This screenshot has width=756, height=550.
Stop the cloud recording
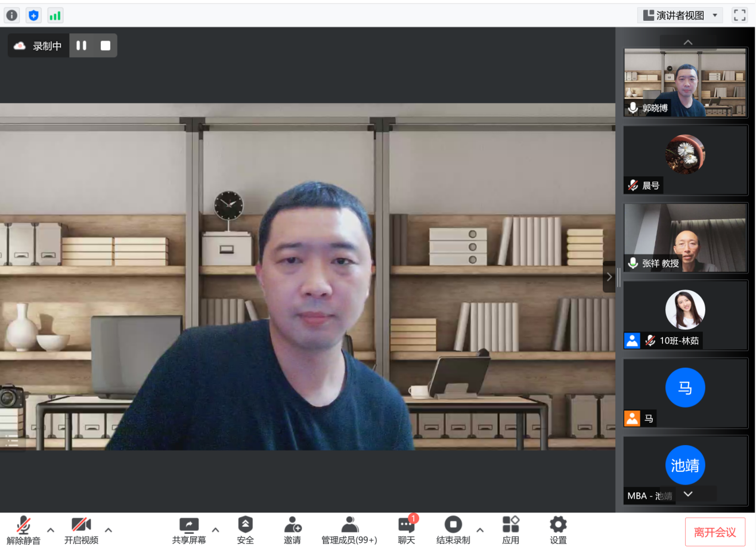pos(106,46)
